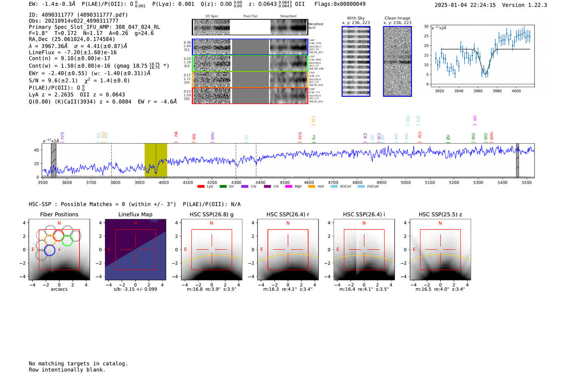Click the 'ID: 4090311777 (4090311777.pdf)' line

(x=78, y=15)
